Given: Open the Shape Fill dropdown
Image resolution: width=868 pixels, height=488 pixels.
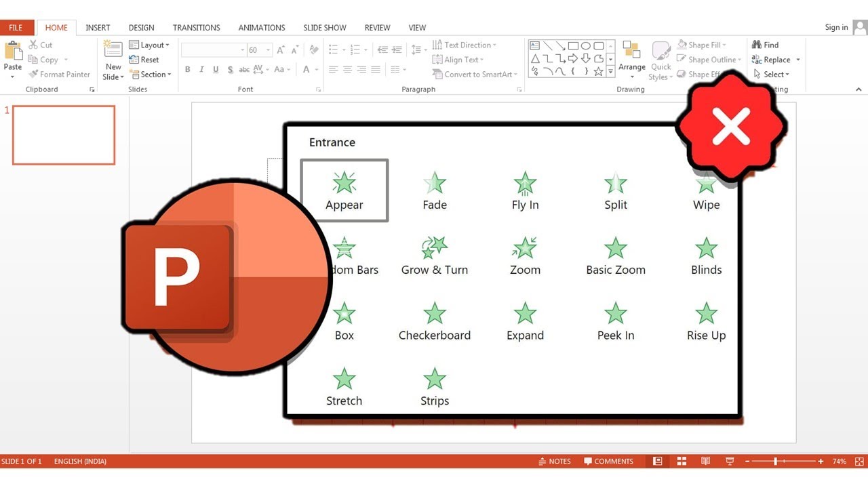Looking at the screenshot, I should click(702, 45).
